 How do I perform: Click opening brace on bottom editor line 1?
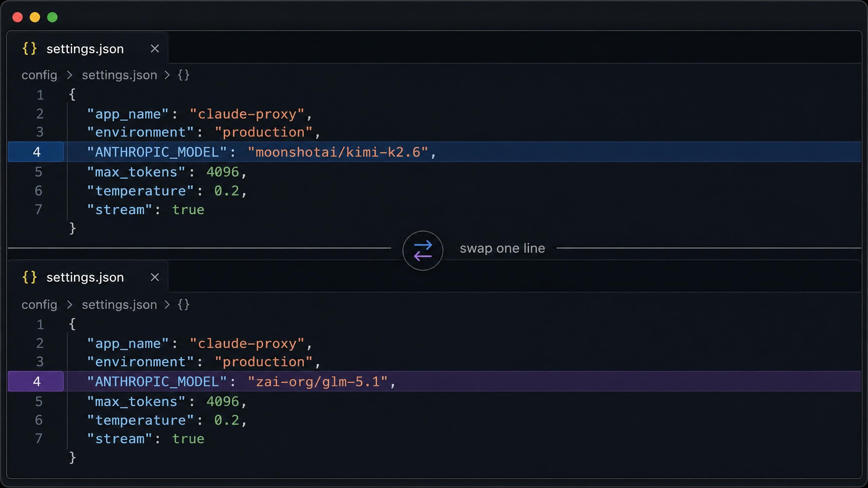coord(72,324)
